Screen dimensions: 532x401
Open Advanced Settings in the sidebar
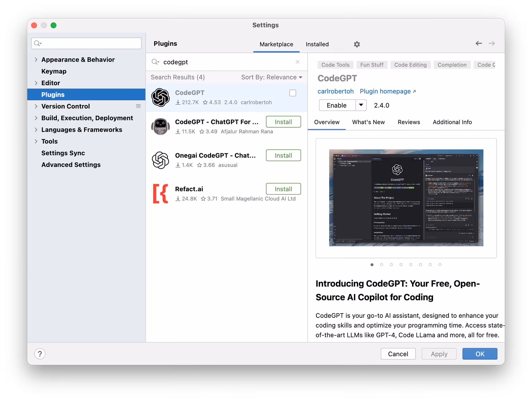(x=71, y=165)
